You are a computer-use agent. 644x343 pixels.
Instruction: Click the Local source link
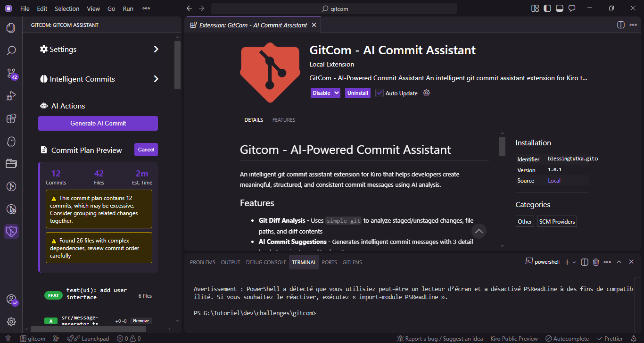[x=554, y=181]
